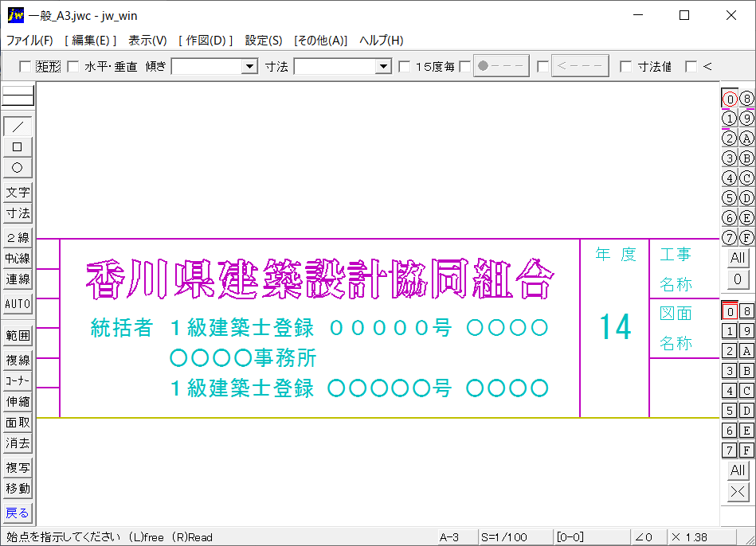Toggle square layer group B

(x=746, y=371)
